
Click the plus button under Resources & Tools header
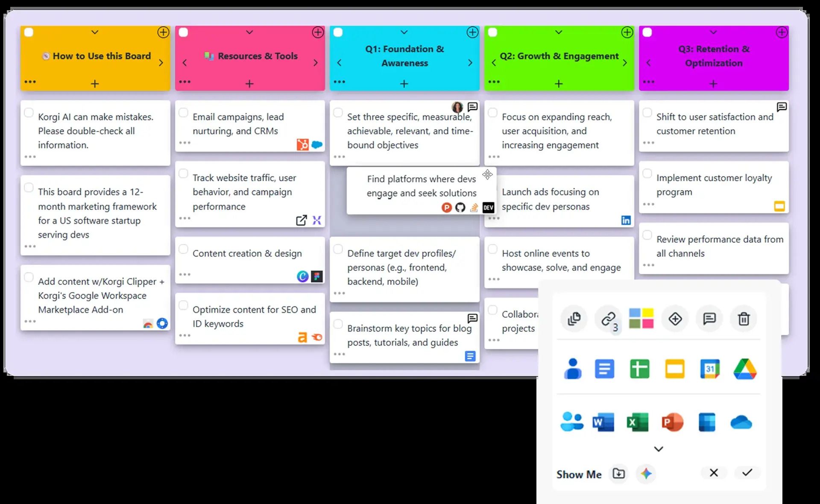tap(249, 84)
